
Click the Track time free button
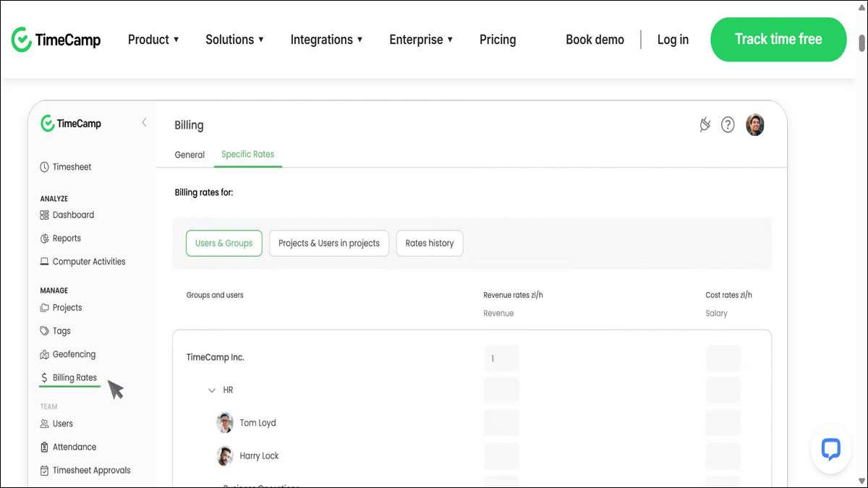coord(778,40)
